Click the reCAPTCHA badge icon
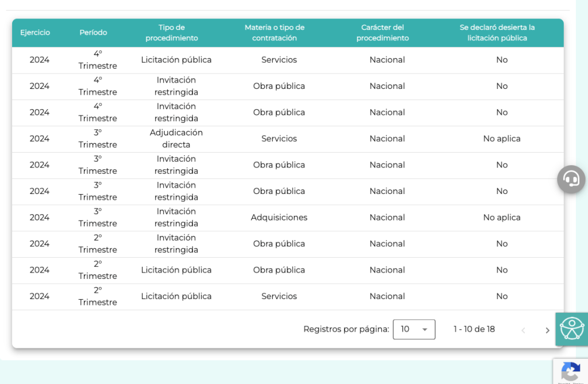 [x=570, y=371]
